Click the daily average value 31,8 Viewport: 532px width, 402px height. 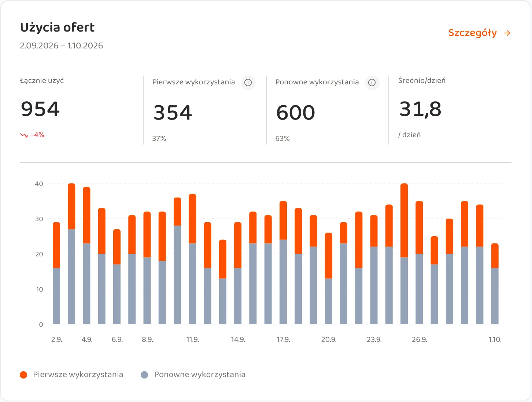pyautogui.click(x=420, y=109)
